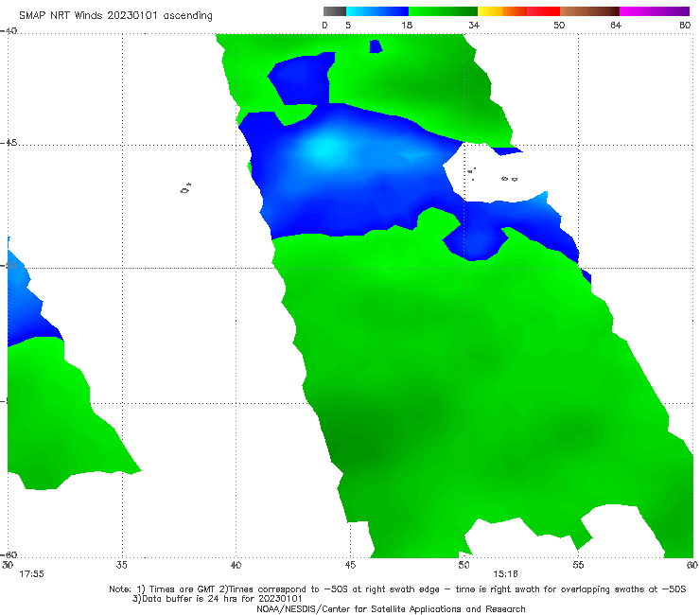Click the map title 'SMAP NRT Winds 20230101 ascending'
The height and width of the screenshot is (615, 700).
click(x=115, y=15)
